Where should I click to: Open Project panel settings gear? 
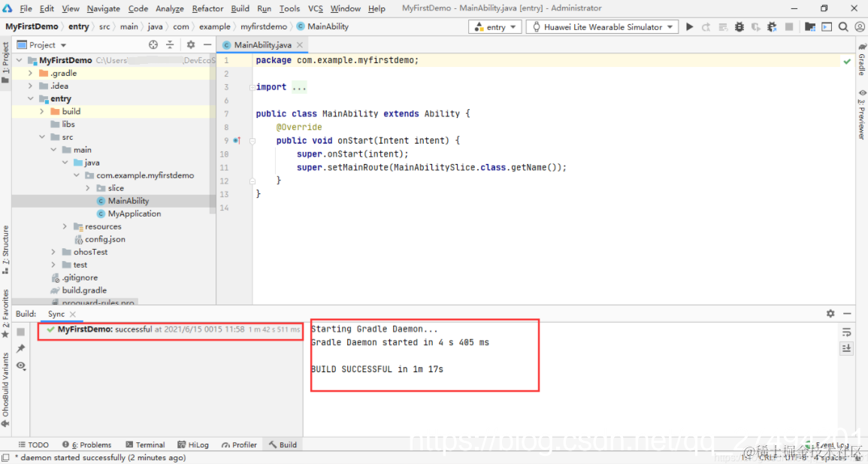pyautogui.click(x=190, y=45)
